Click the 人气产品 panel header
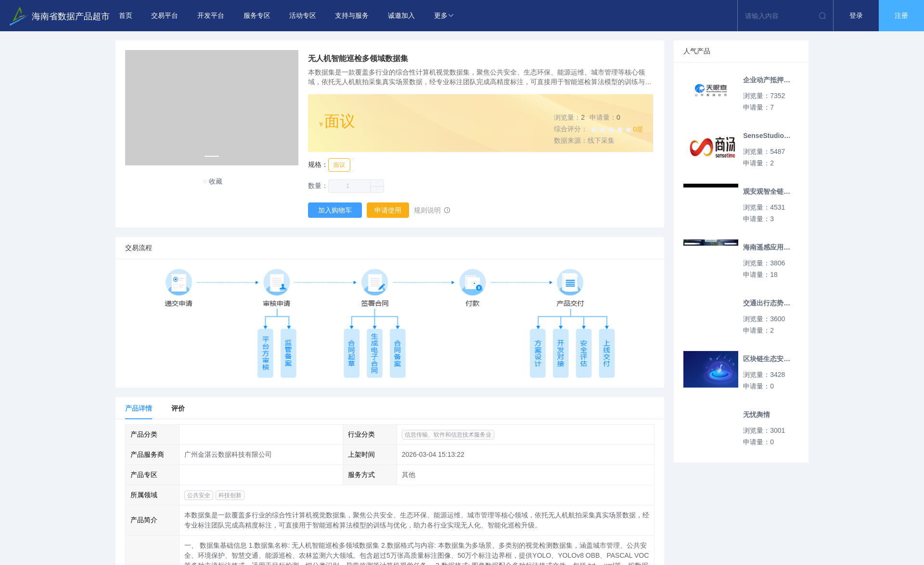 pos(697,51)
